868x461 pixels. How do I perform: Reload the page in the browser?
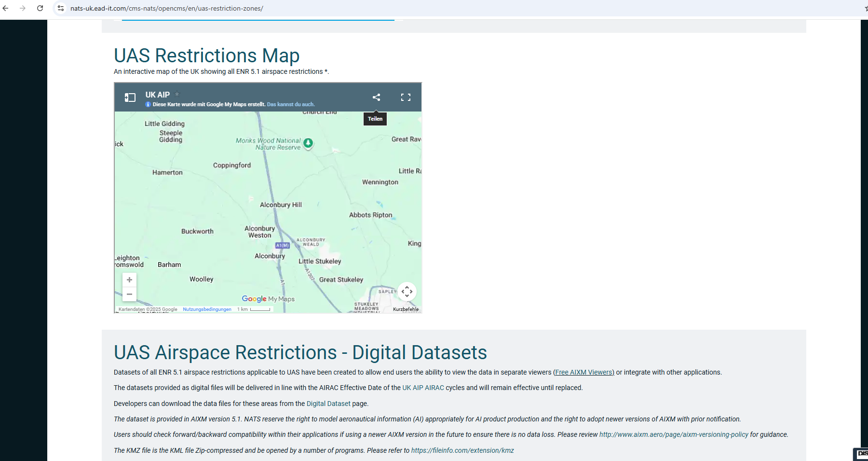coord(40,8)
